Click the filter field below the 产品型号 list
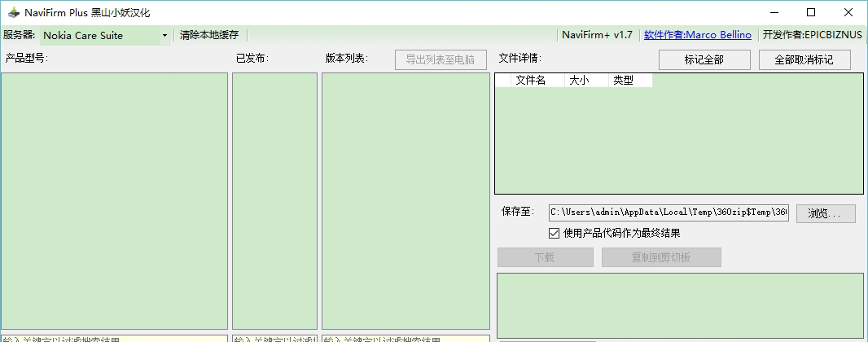The height and width of the screenshot is (355, 868). pos(115,339)
